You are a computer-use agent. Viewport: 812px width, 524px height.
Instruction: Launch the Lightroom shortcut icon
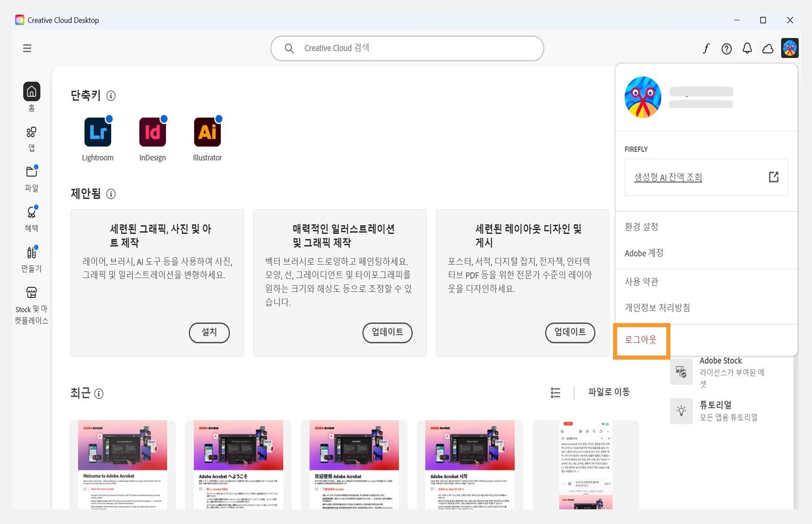click(x=98, y=132)
